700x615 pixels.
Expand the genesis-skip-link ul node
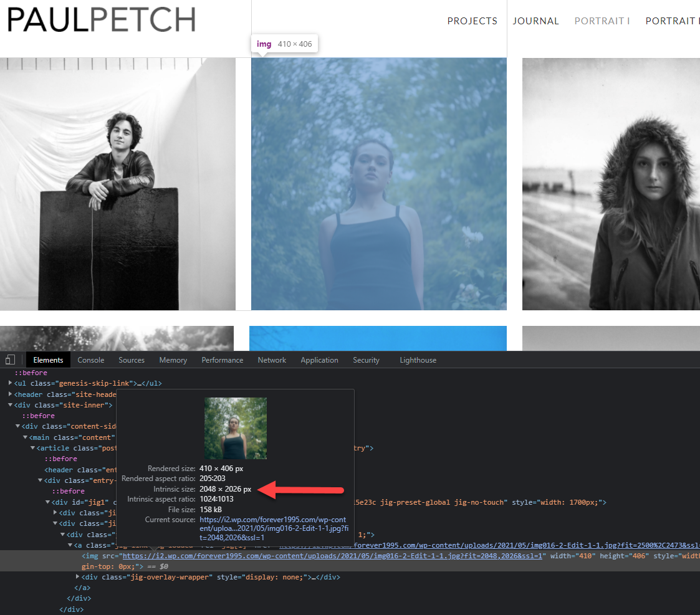[11, 383]
